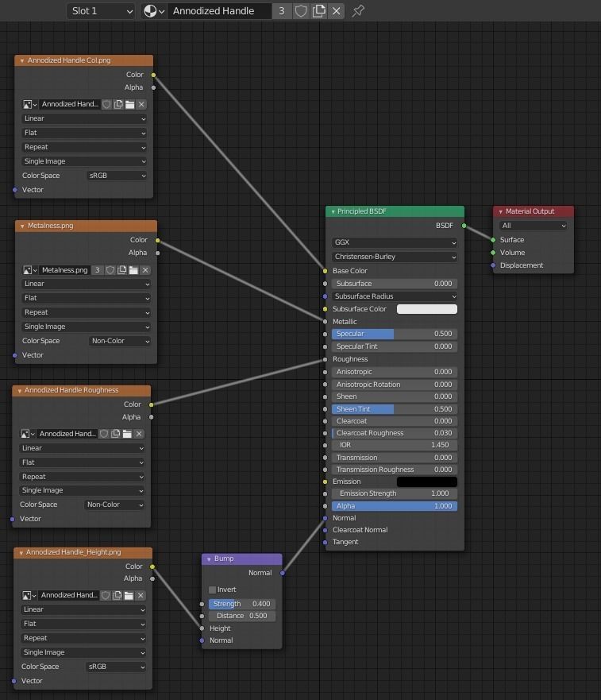This screenshot has height=700, width=601.
Task: Click new image copy icon in Roughness node
Action: click(116, 434)
